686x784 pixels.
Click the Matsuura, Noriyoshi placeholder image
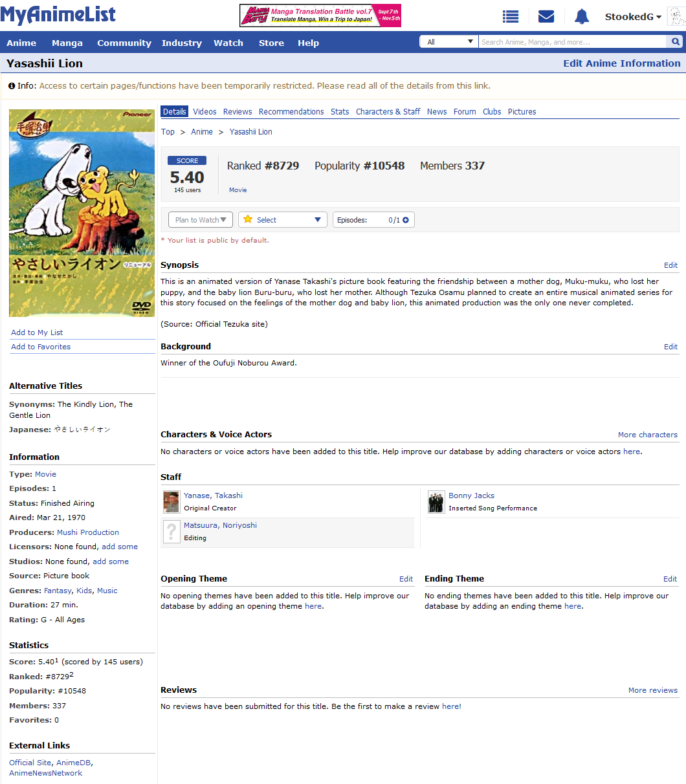171,532
